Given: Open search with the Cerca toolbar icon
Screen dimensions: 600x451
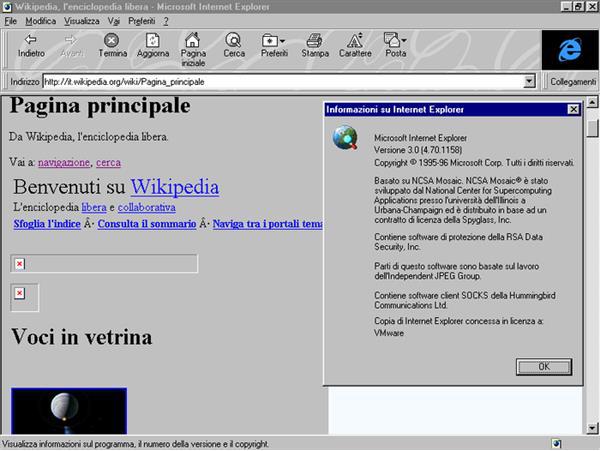Looking at the screenshot, I should click(234, 46).
